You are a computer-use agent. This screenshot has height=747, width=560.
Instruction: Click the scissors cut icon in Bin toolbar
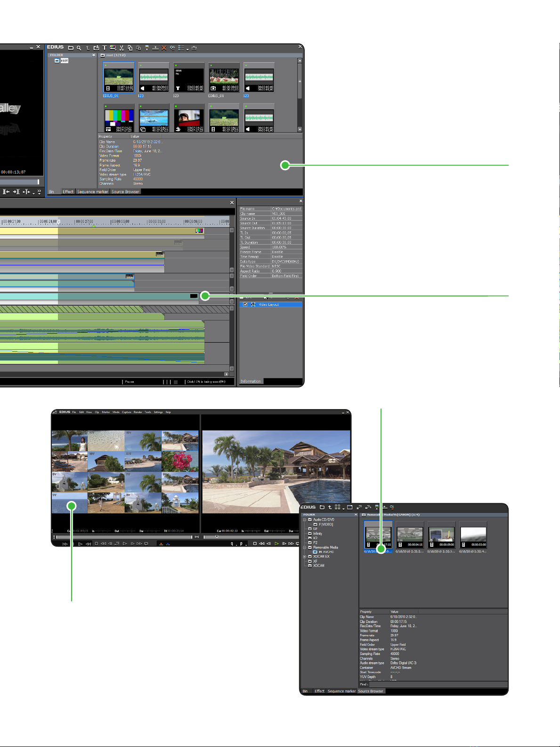[x=122, y=48]
